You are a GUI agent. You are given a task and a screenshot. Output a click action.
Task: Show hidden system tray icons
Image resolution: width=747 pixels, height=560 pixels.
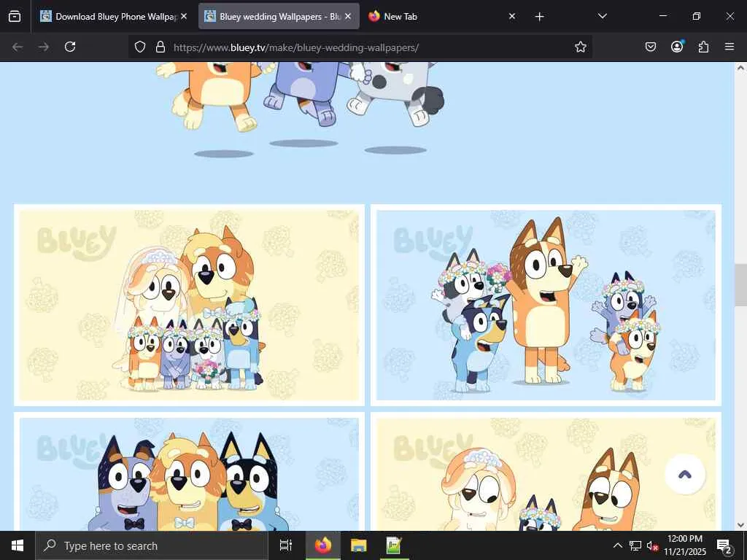click(x=617, y=545)
